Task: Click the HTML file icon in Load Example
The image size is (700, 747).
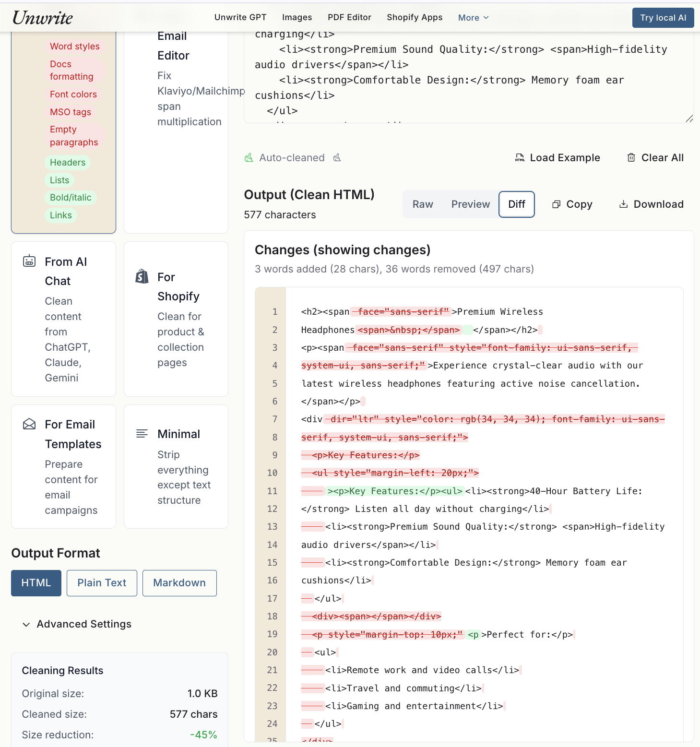Action: point(520,158)
